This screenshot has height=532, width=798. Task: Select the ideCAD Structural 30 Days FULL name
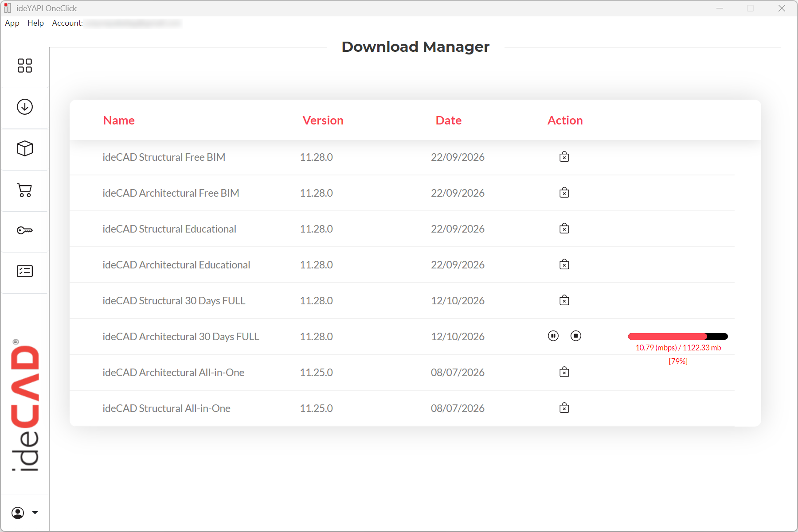point(174,301)
